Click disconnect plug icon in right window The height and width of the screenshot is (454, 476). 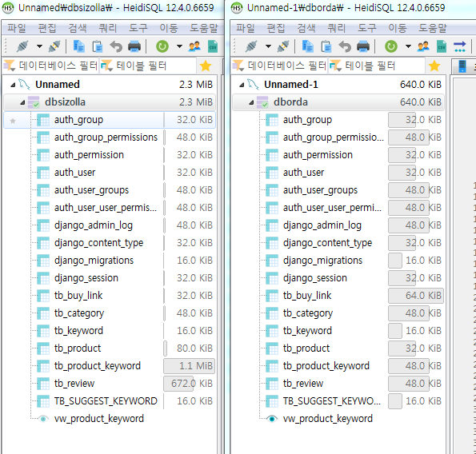point(283,46)
